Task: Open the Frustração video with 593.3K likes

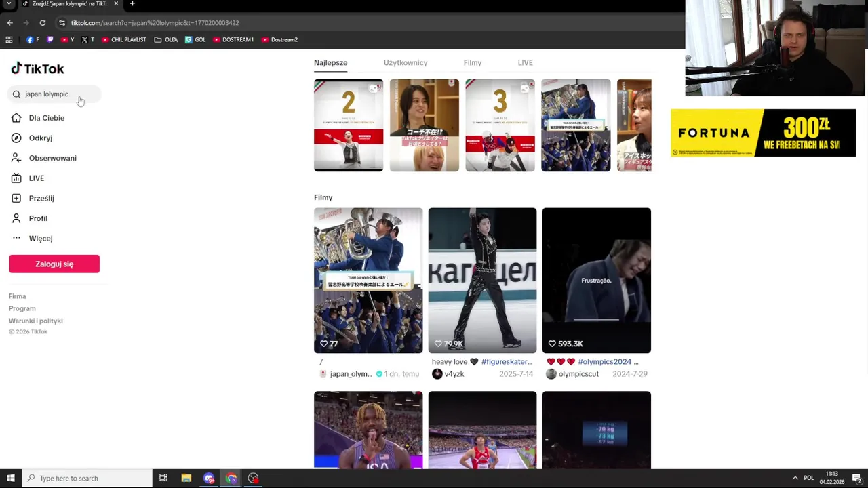Action: 597,281
